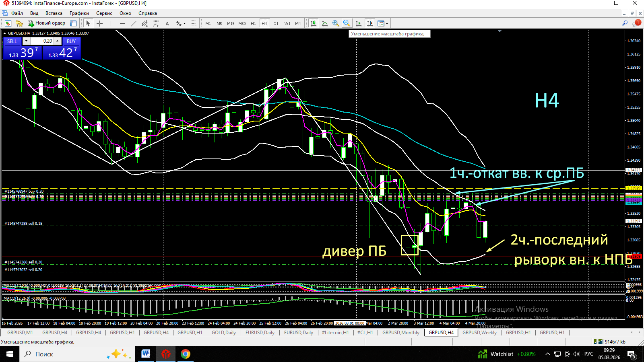Select the vertical line drawing tool
Screen dimensions: 644x362
(x=111, y=23)
